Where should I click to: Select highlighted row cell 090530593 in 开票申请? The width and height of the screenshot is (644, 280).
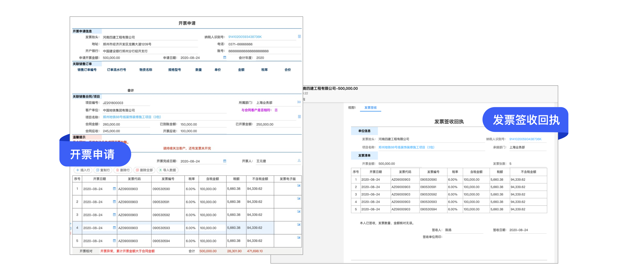[168, 228]
